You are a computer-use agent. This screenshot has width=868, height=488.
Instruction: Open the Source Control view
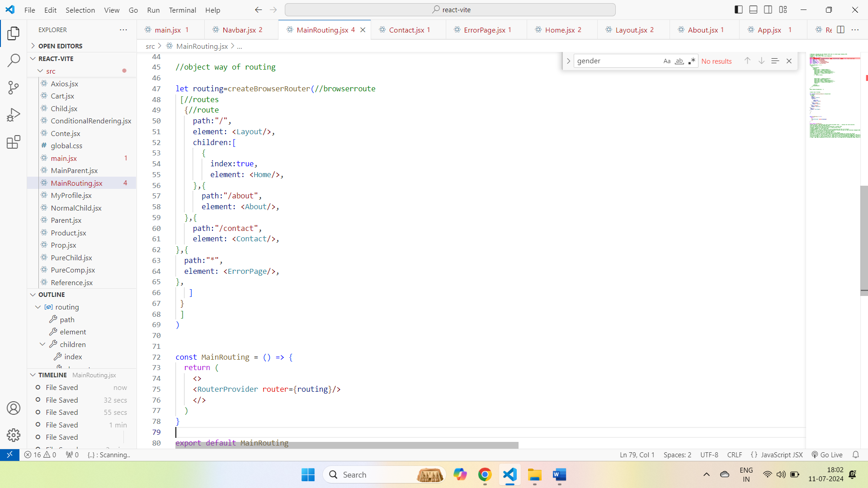pyautogui.click(x=14, y=88)
